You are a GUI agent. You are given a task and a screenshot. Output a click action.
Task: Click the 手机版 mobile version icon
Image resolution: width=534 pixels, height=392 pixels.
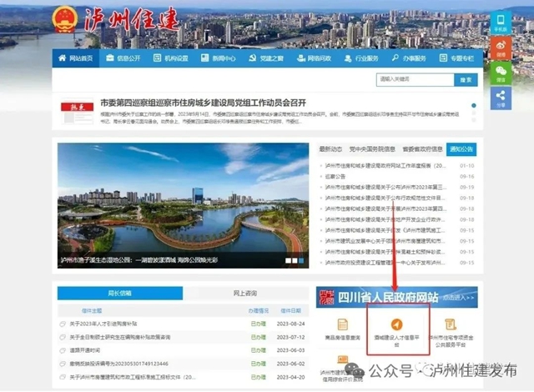pos(501,23)
